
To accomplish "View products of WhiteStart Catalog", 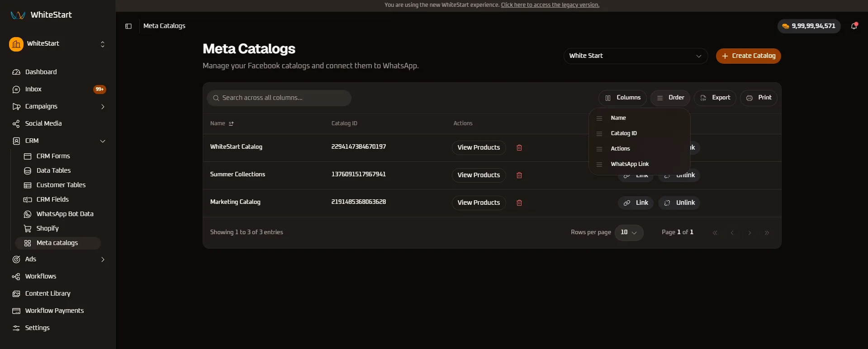I will (479, 148).
